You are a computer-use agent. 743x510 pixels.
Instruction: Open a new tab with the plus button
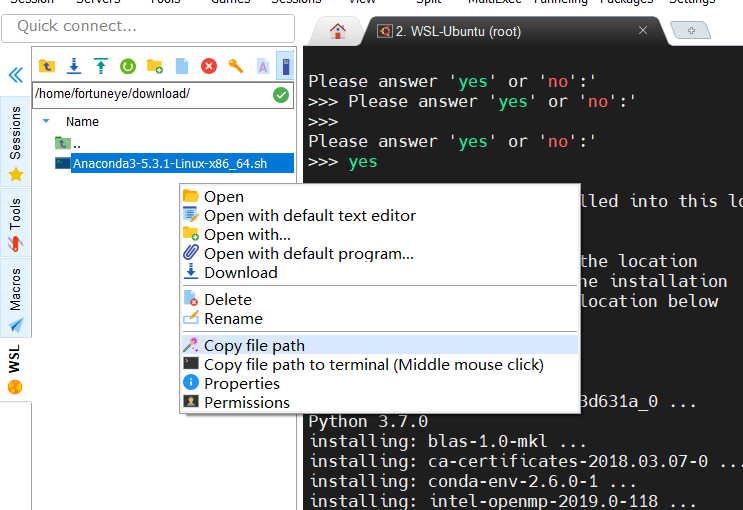pyautogui.click(x=691, y=31)
